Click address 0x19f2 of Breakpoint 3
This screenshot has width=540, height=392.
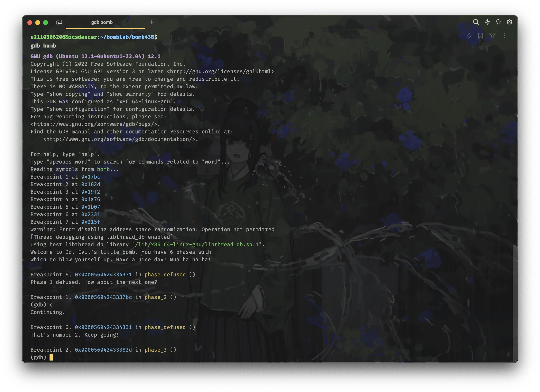91,192
